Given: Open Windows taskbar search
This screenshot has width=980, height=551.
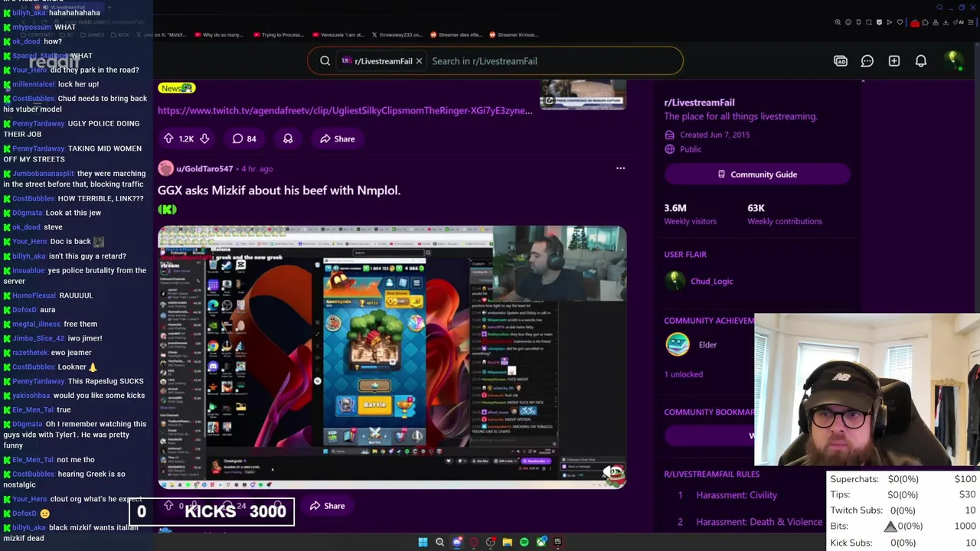Looking at the screenshot, I should coord(439,542).
